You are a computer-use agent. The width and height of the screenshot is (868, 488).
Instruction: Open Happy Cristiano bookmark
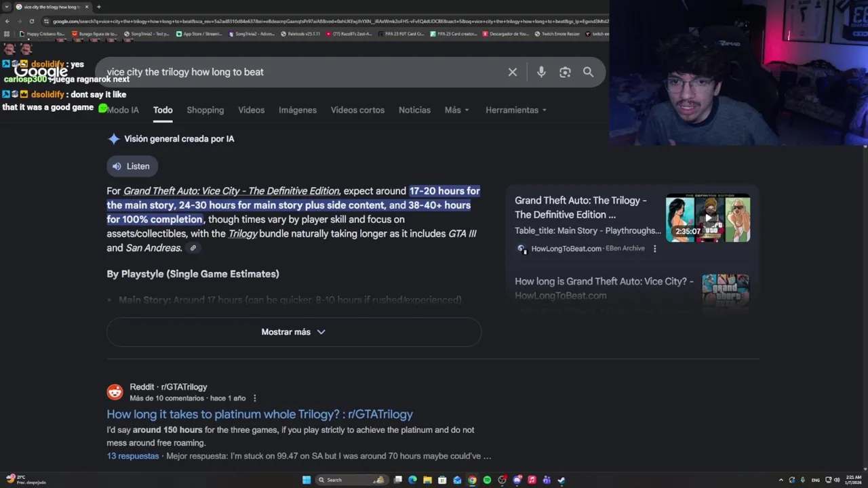tap(42, 33)
